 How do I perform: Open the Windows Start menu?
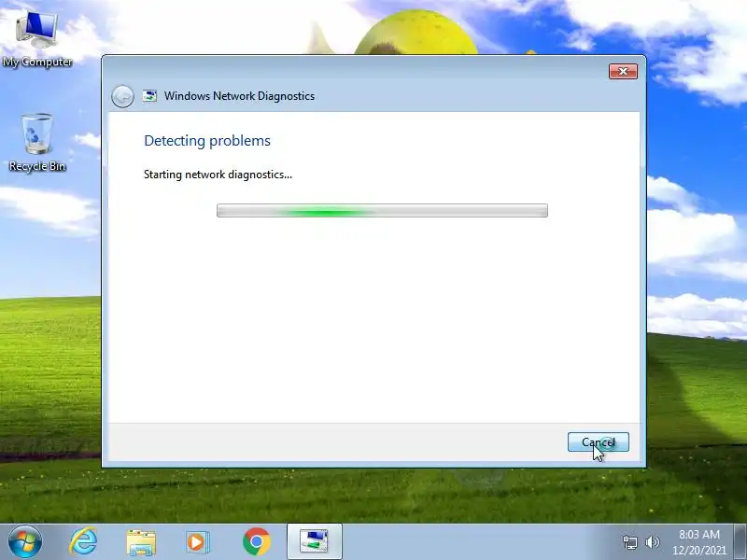point(25,542)
